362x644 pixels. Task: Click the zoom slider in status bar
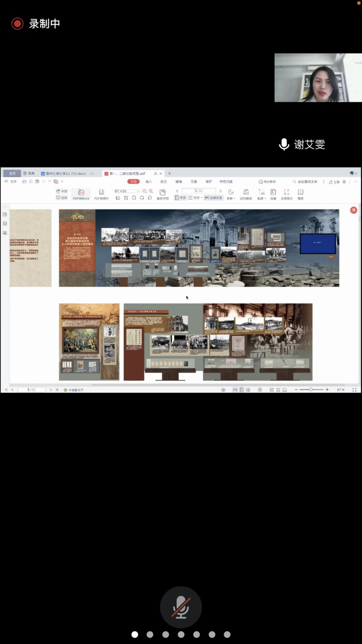tap(311, 389)
